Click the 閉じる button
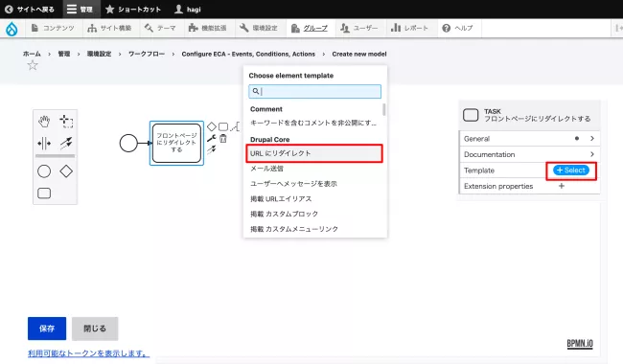 pyautogui.click(x=95, y=329)
